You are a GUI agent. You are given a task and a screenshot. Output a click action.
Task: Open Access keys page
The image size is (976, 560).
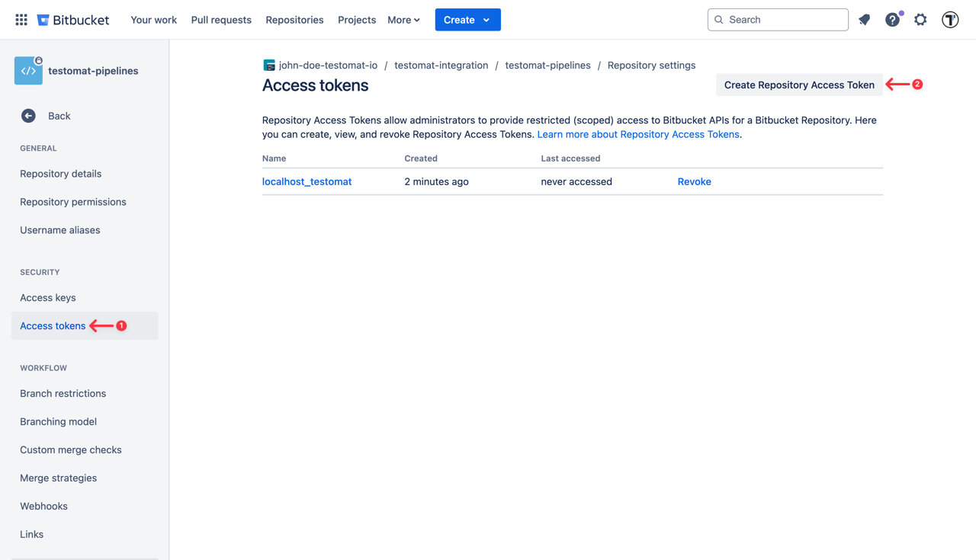click(47, 298)
